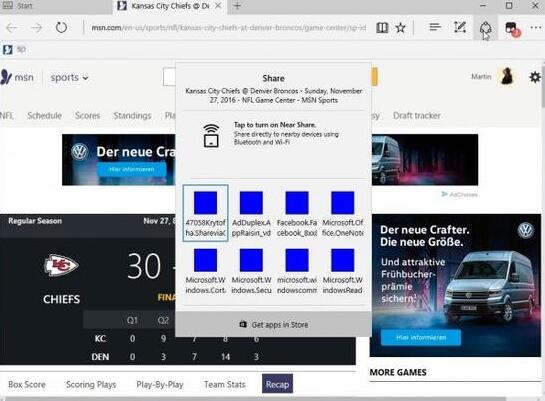Select the Recap tab
The height and width of the screenshot is (401, 545).
[277, 384]
